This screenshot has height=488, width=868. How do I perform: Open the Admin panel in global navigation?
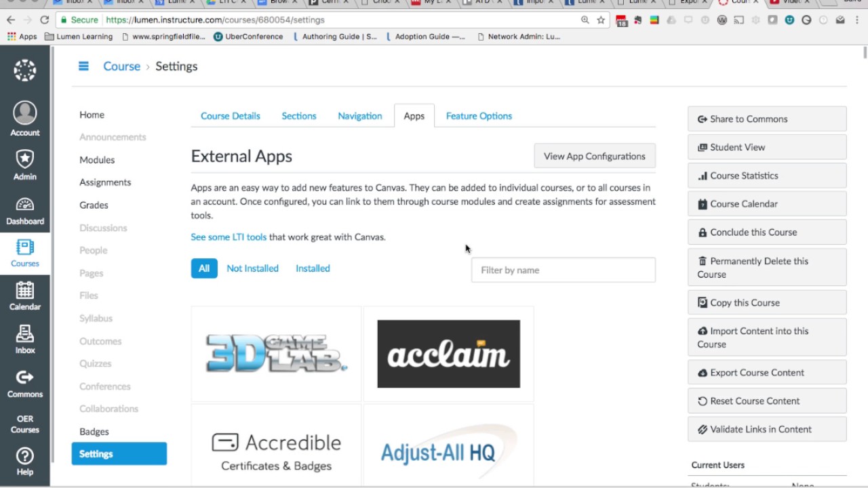tap(25, 165)
